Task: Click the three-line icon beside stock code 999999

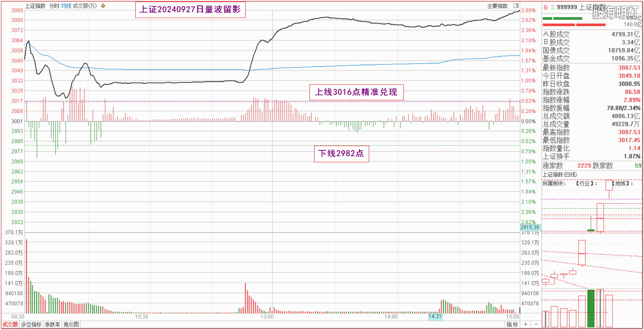Action: pyautogui.click(x=553, y=7)
